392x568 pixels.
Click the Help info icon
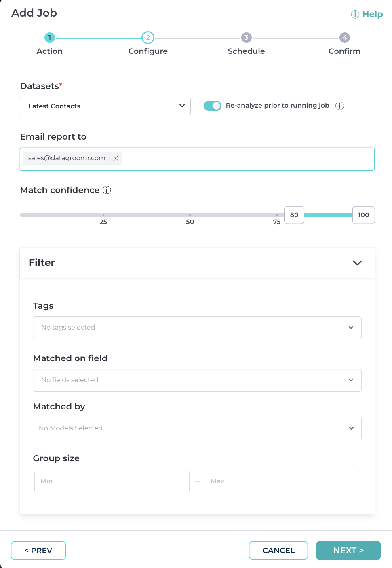point(355,15)
